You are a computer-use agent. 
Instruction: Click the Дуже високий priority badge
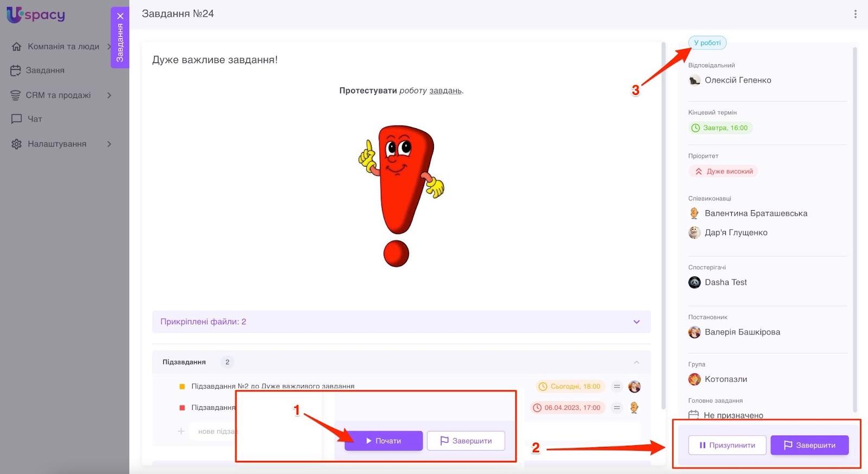724,172
